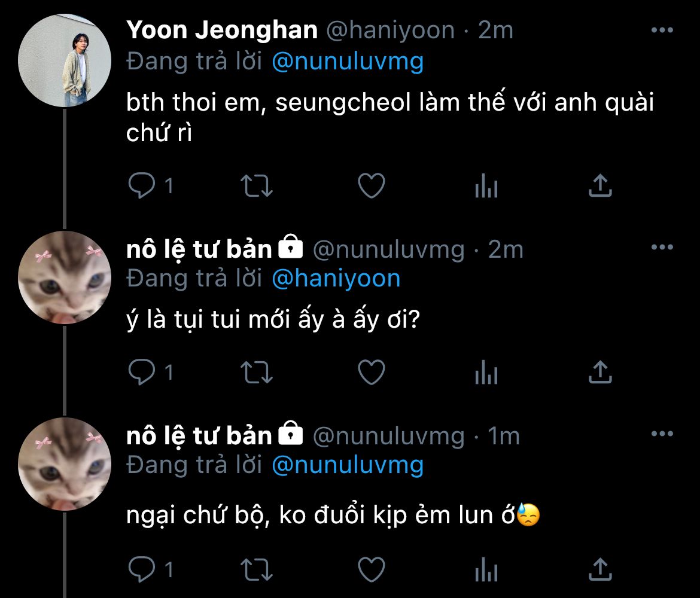Open more options on the 1m nunuluvmg tweet
The height and width of the screenshot is (598, 700).
click(662, 435)
